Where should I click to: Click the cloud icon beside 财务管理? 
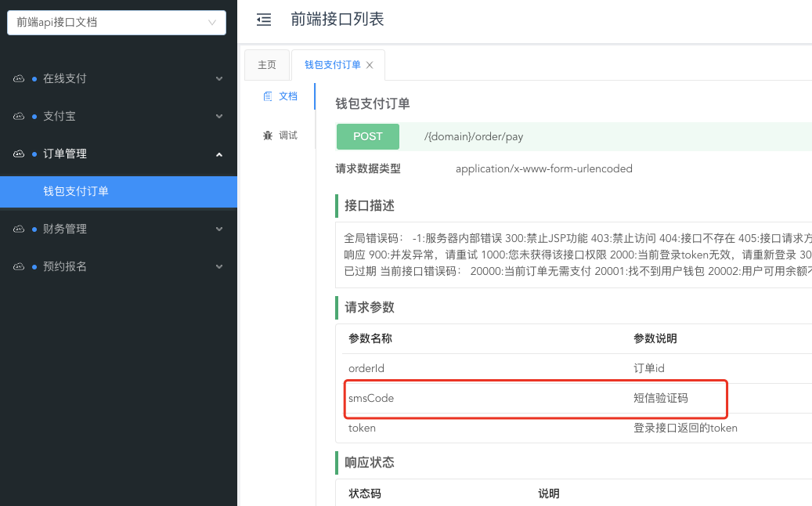click(x=19, y=229)
